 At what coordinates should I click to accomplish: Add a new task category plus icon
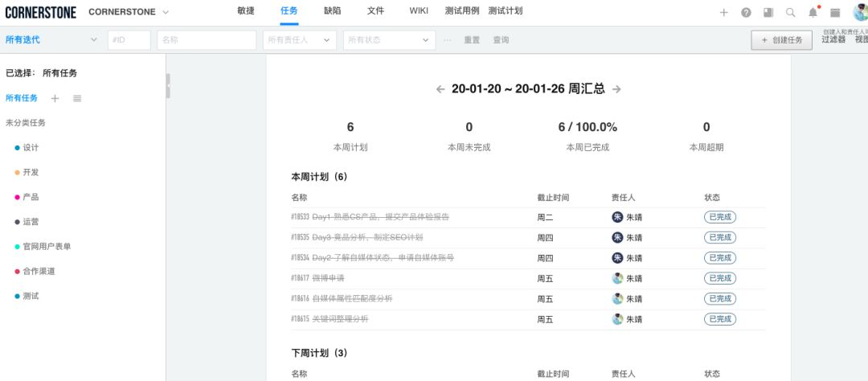55,99
